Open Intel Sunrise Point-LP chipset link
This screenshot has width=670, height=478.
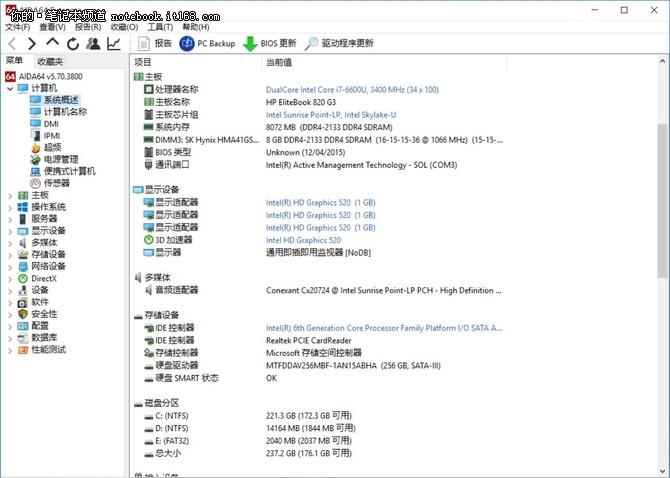(x=331, y=115)
